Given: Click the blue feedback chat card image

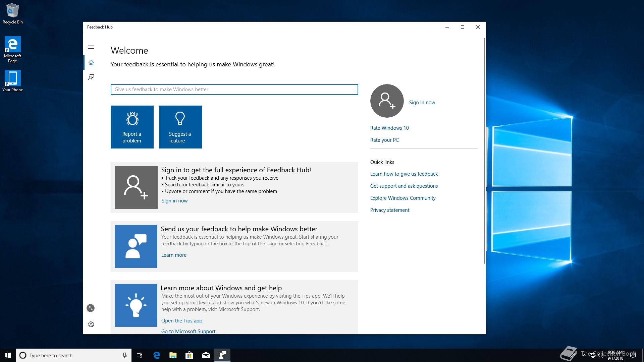Looking at the screenshot, I should pyautogui.click(x=136, y=246).
